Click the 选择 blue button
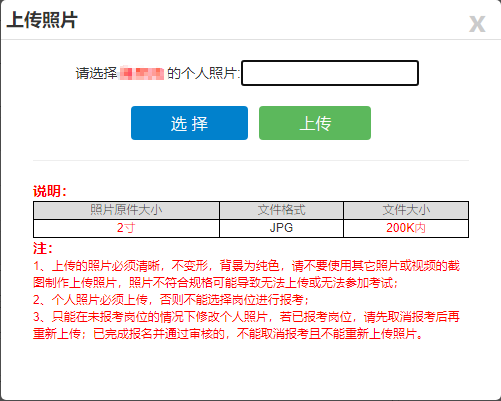Image resolution: width=501 pixels, height=401 pixels. click(x=189, y=123)
